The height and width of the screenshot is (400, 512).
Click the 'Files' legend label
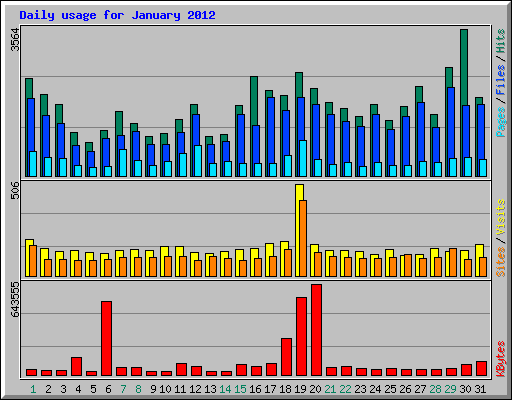pyautogui.click(x=501, y=79)
